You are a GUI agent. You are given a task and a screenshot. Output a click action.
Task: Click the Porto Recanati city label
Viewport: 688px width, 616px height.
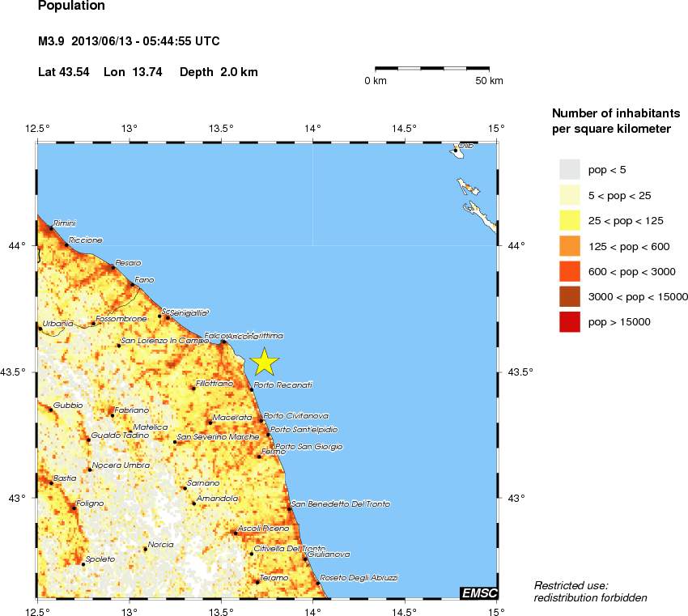[x=283, y=384]
